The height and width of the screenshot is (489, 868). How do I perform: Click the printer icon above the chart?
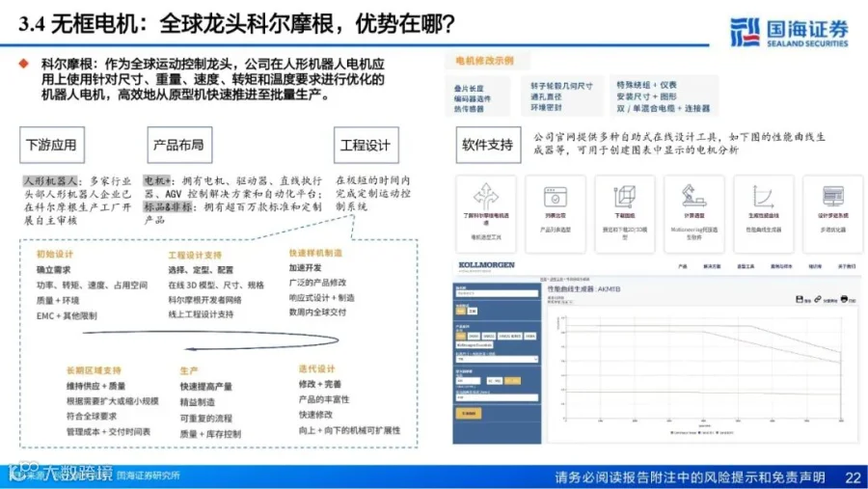[844, 299]
